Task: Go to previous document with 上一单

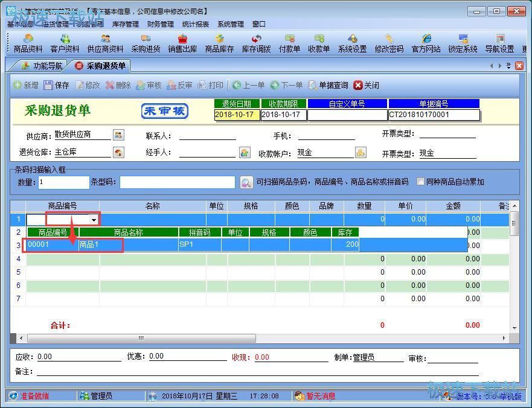Action: pos(249,85)
